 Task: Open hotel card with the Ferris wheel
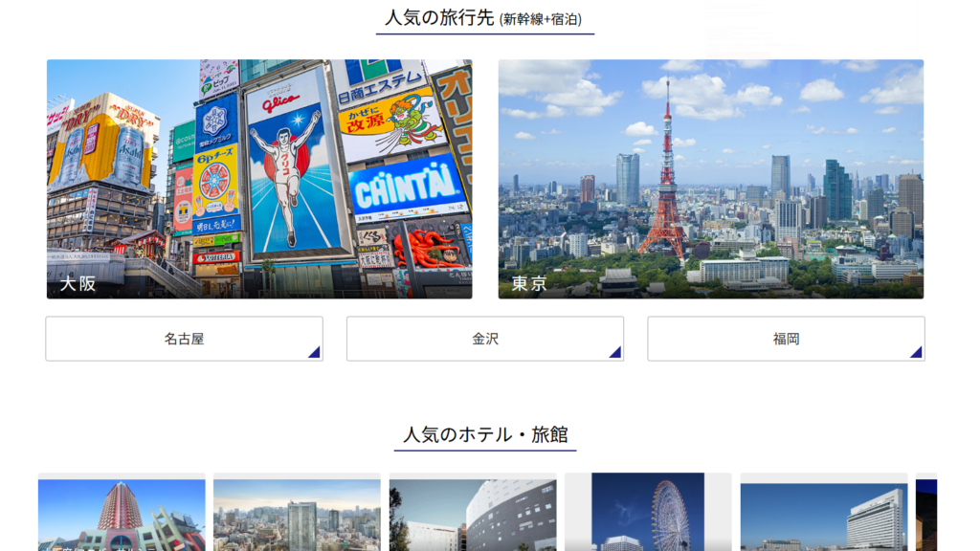tap(648, 514)
